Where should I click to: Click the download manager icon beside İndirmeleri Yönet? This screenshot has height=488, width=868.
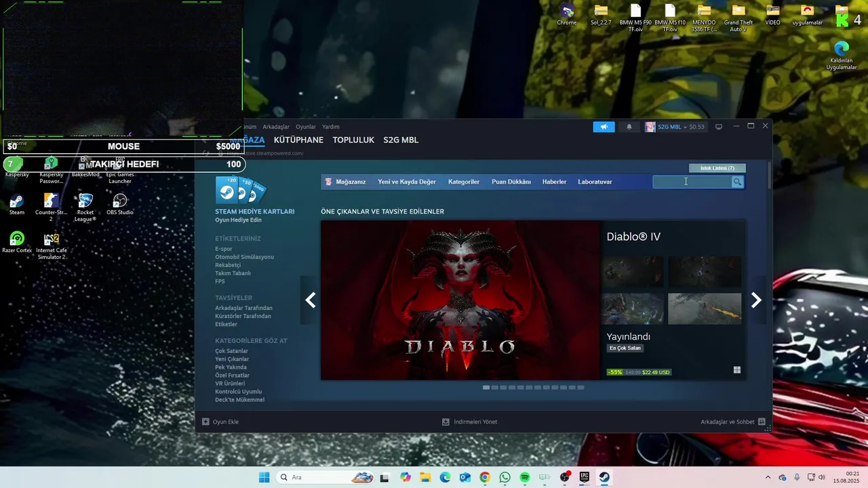click(446, 422)
